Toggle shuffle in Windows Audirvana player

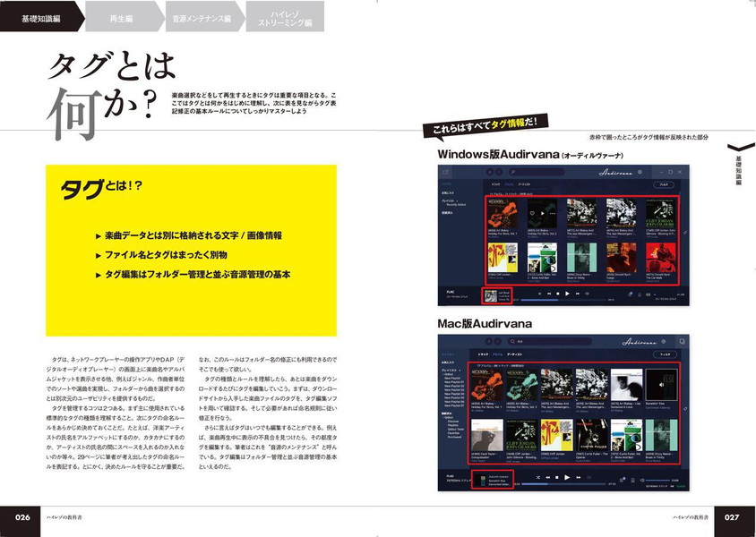click(x=539, y=294)
